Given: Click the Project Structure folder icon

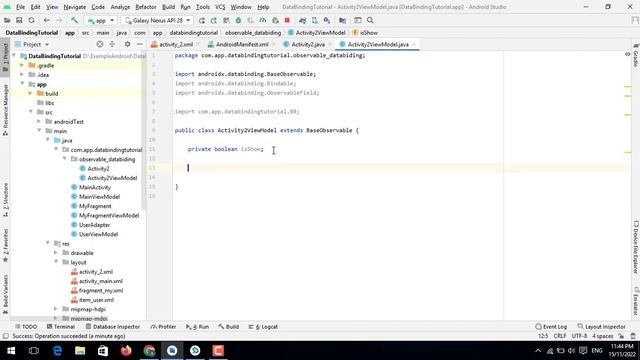Looking at the screenshot, I should pyautogui.click(x=342, y=20).
